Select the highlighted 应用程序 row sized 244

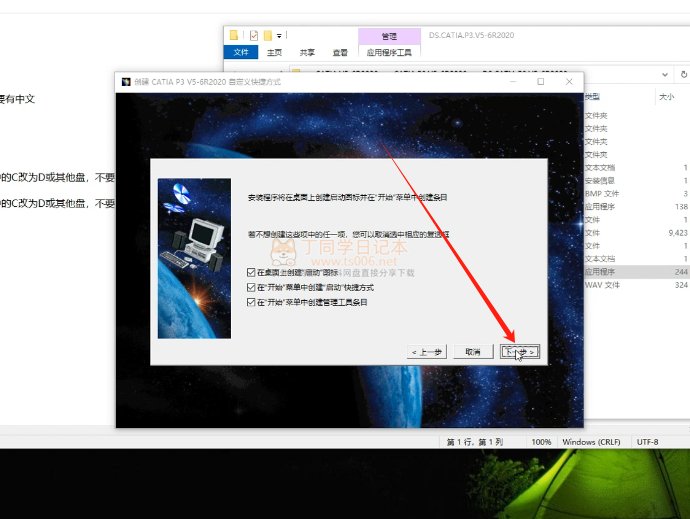(636, 272)
